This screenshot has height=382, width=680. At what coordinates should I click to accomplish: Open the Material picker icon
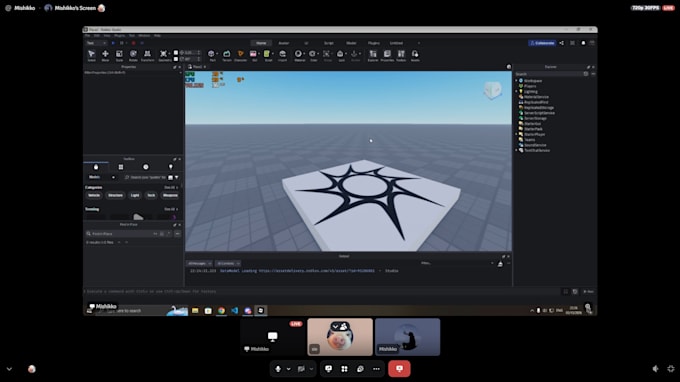298,55
